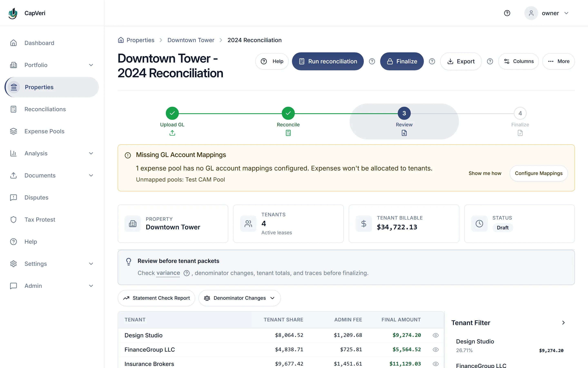
Task: Expand the Documents sidebar menu
Action: (91, 175)
